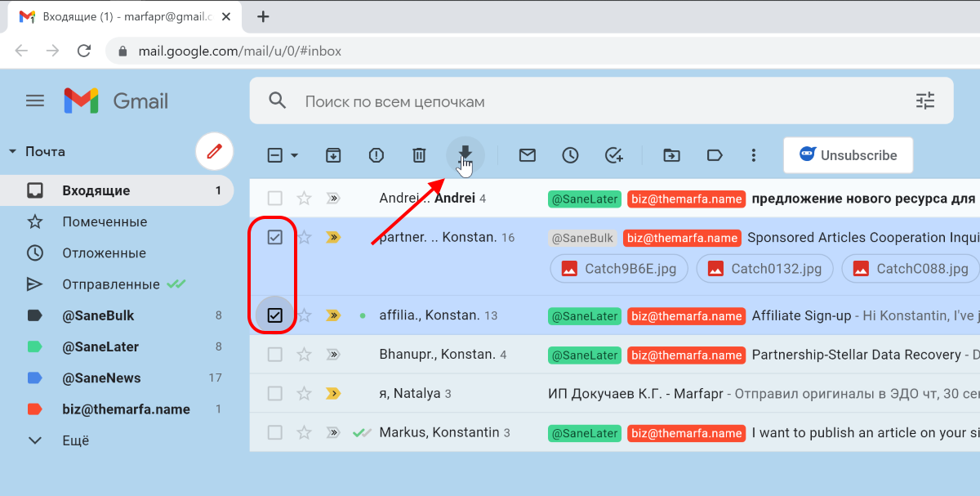The image size is (980, 496).
Task: Star the я, Natalya conversation
Action: point(304,394)
